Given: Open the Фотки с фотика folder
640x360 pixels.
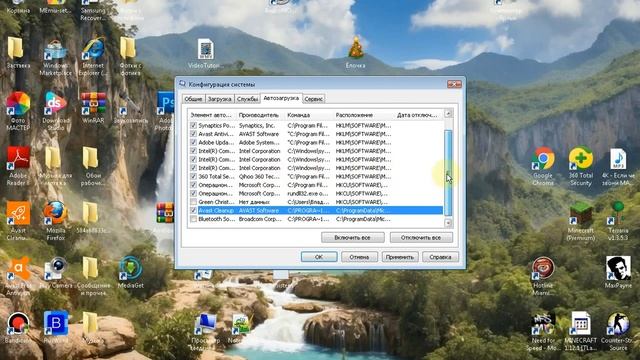Looking at the screenshot, I should pos(130,56).
